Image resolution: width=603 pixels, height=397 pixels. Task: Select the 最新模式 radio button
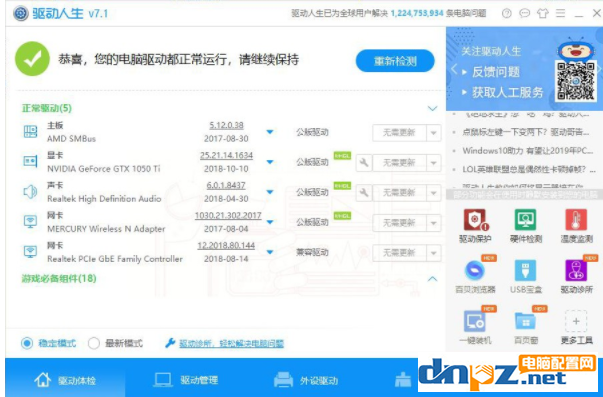point(93,343)
